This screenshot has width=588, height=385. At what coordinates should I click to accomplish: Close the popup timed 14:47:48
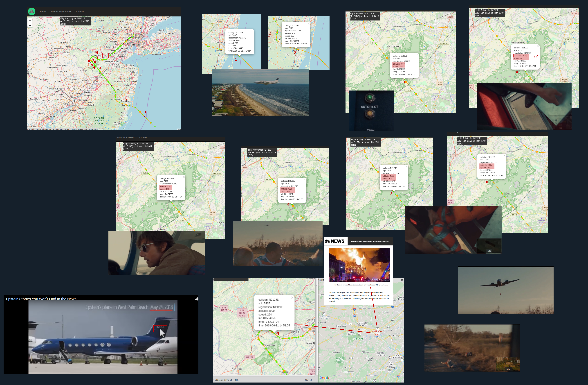[407, 166]
